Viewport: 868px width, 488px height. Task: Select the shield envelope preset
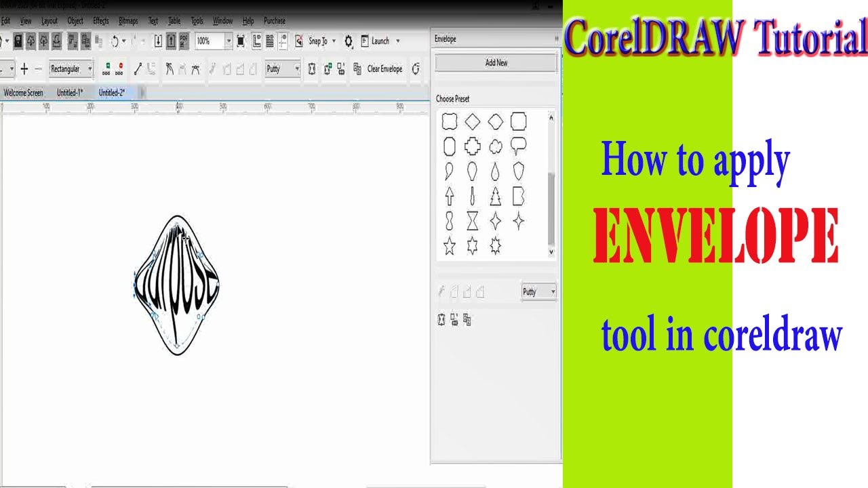point(519,171)
